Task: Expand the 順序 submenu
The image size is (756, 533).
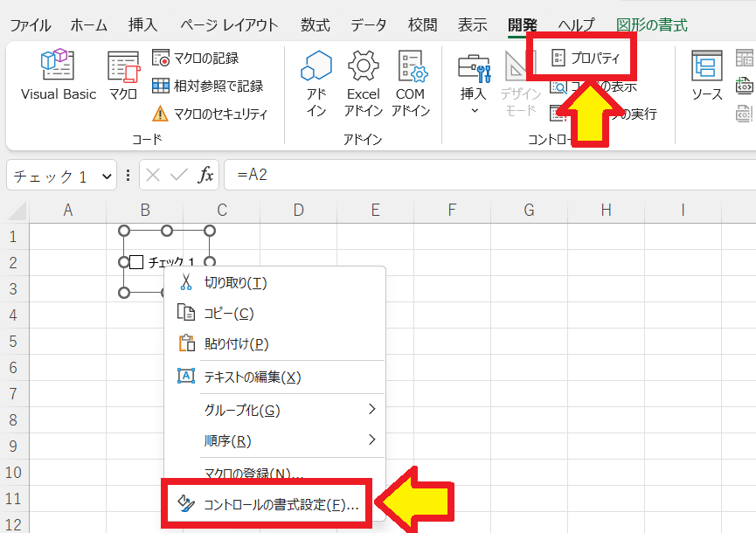Action: (371, 440)
